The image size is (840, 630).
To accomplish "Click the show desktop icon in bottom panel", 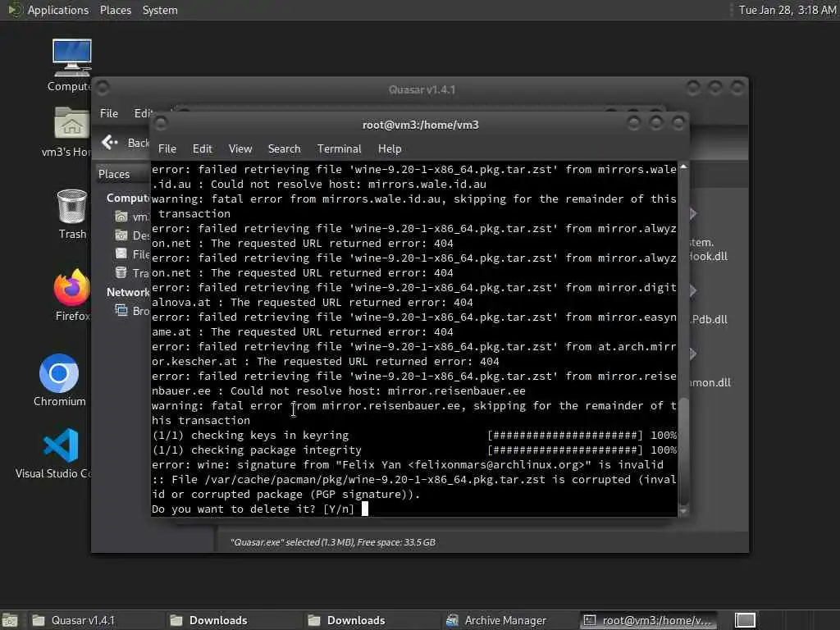I will point(10,620).
